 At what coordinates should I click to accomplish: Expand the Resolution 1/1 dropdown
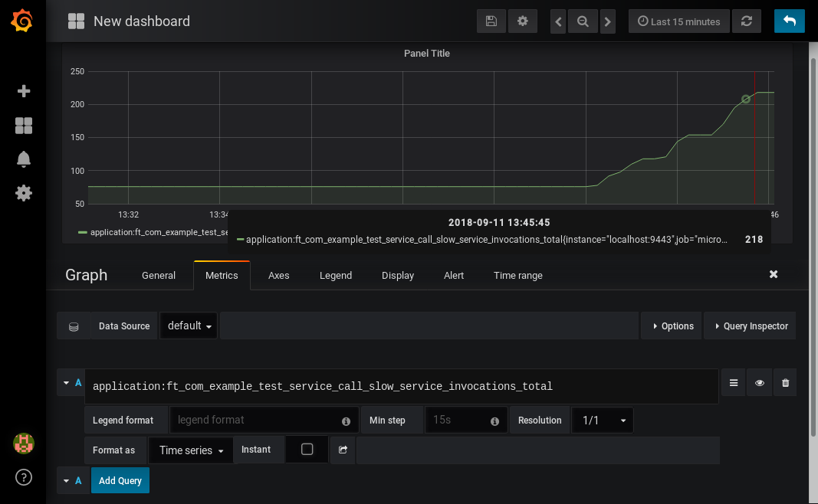tap(603, 420)
